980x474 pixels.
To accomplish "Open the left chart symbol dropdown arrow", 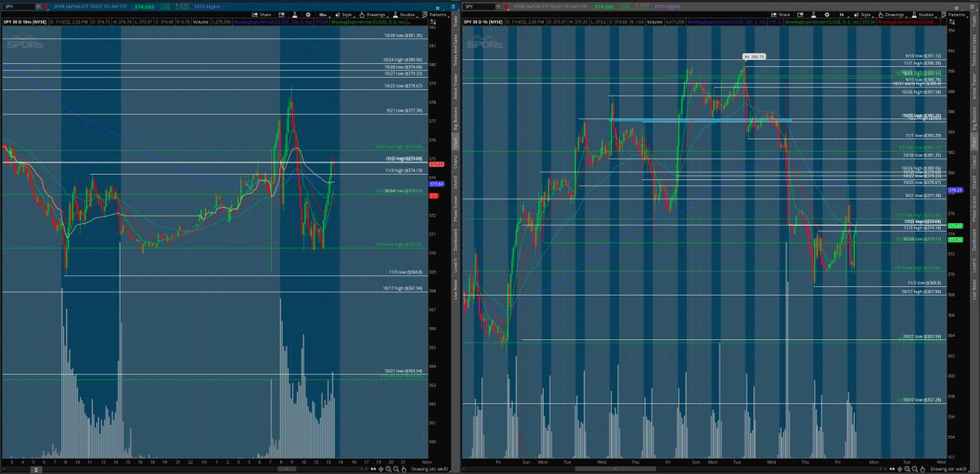I will 38,7.
